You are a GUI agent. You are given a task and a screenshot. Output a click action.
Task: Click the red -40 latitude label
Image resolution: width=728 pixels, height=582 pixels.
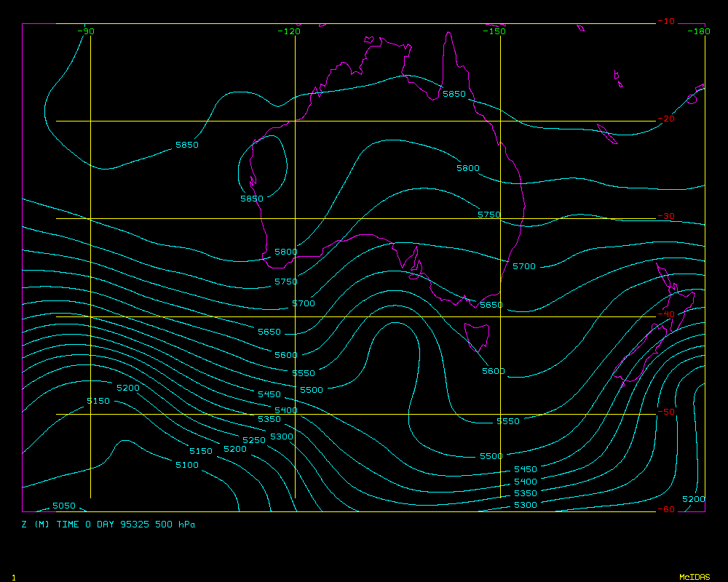(x=665, y=314)
